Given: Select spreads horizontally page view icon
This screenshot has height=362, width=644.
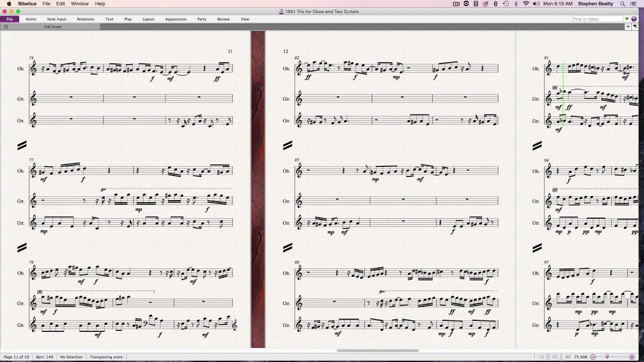Looking at the screenshot, I should pyautogui.click(x=541, y=356).
